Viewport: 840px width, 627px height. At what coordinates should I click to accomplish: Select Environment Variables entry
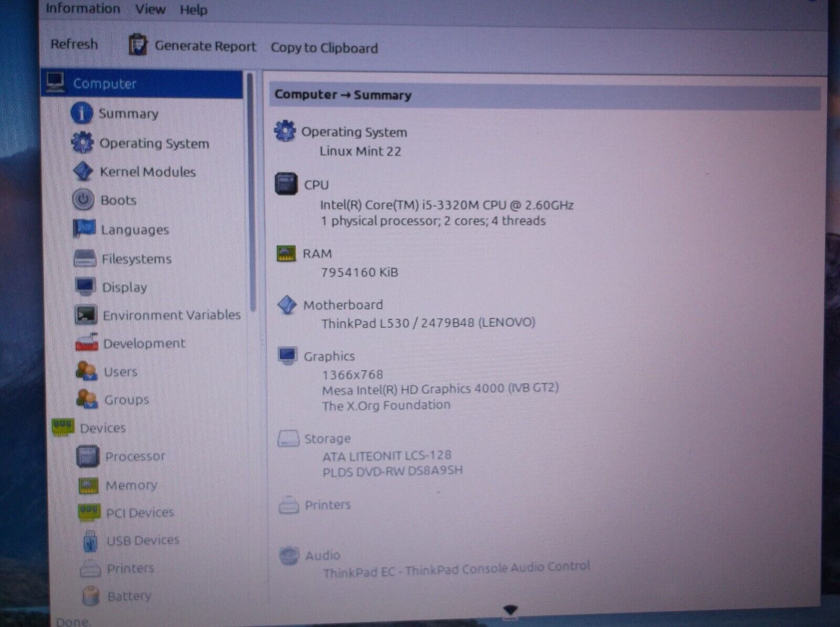172,315
